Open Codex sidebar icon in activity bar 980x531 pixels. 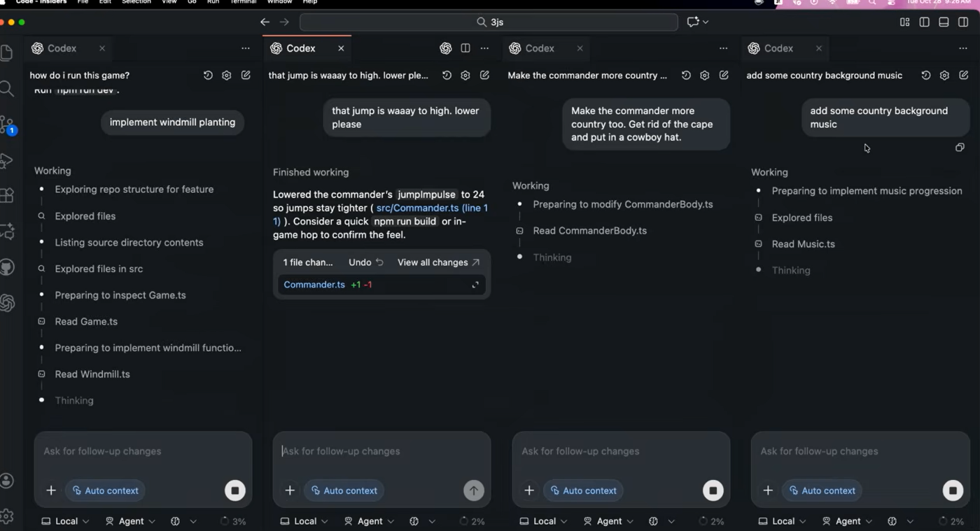(7, 302)
